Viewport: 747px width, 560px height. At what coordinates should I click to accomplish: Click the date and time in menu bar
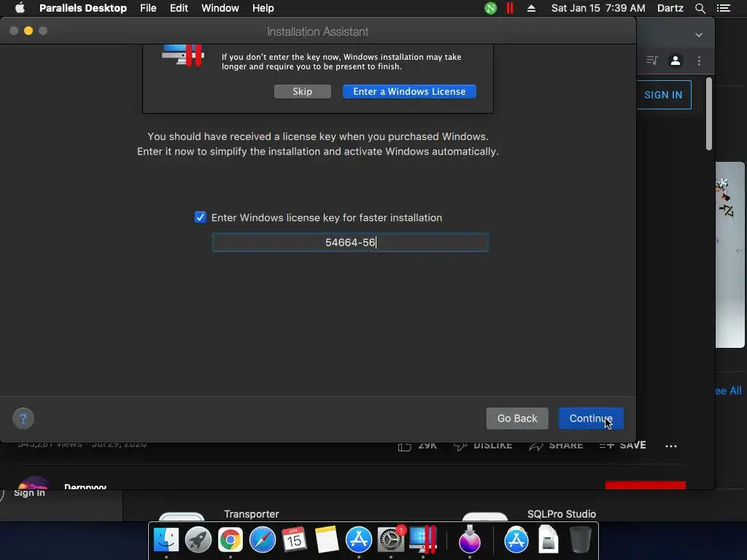598,8
